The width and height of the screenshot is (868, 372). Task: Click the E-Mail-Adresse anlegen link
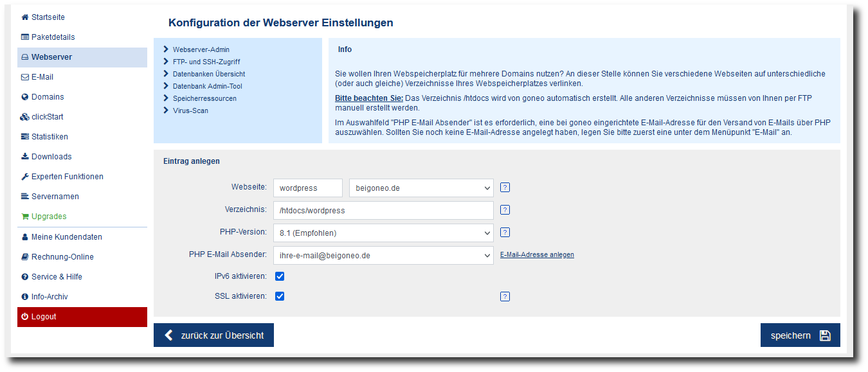click(537, 255)
